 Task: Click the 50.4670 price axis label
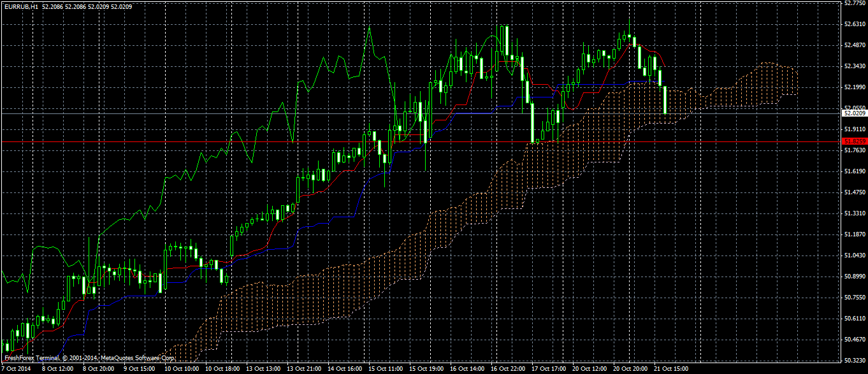pyautogui.click(x=854, y=340)
